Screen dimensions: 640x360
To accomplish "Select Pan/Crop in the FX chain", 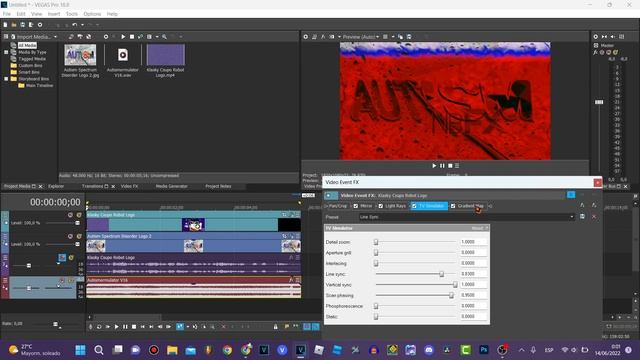I will (338, 206).
